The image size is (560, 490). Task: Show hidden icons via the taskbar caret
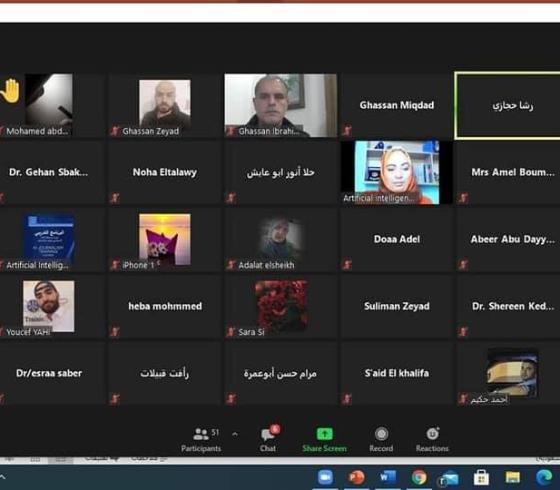pos(2,477)
